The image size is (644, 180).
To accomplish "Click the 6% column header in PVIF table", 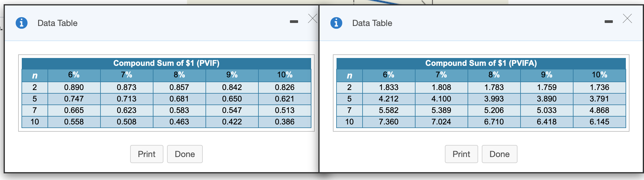I will (74, 75).
